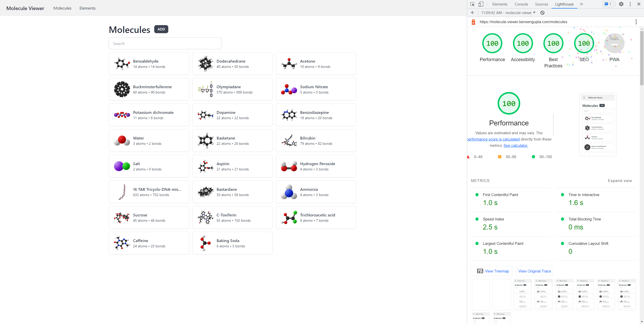Click the See calculator link
This screenshot has height=324, width=644.
tap(515, 146)
